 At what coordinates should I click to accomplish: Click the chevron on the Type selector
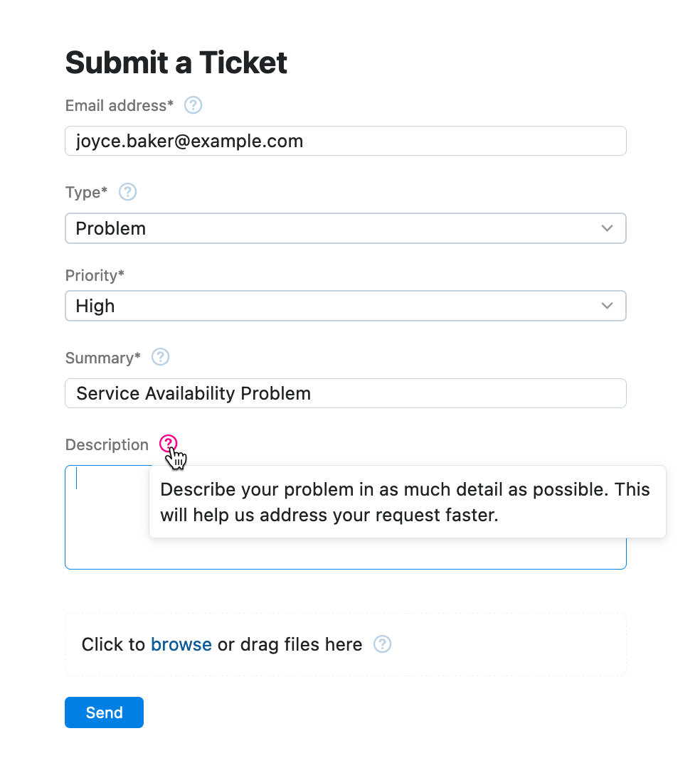pos(607,228)
